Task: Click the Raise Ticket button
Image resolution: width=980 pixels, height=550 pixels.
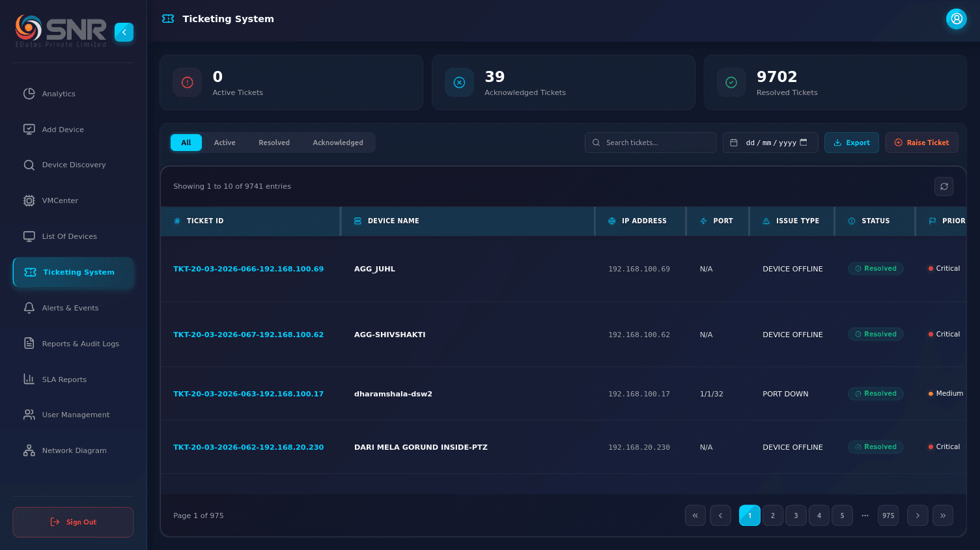Action: pyautogui.click(x=921, y=143)
